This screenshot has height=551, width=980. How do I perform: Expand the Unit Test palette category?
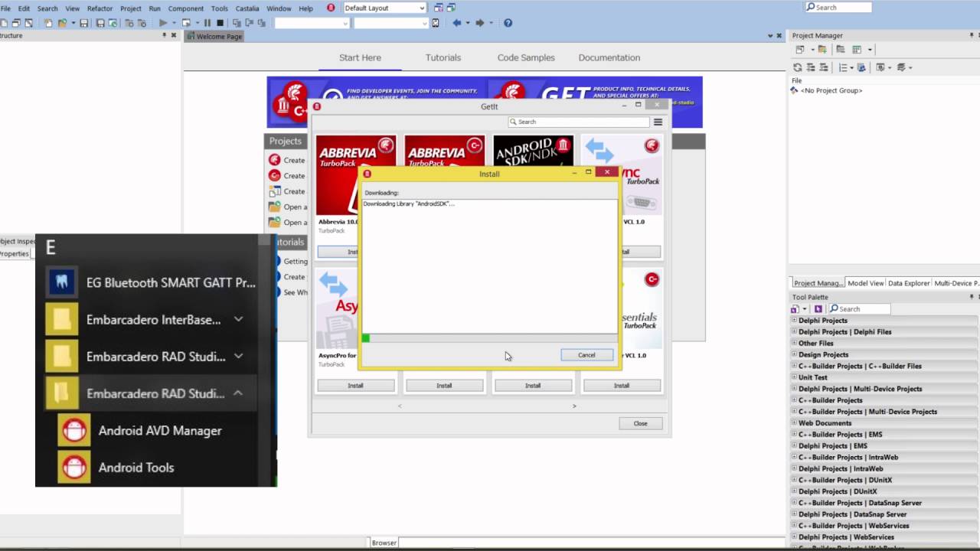coord(794,377)
